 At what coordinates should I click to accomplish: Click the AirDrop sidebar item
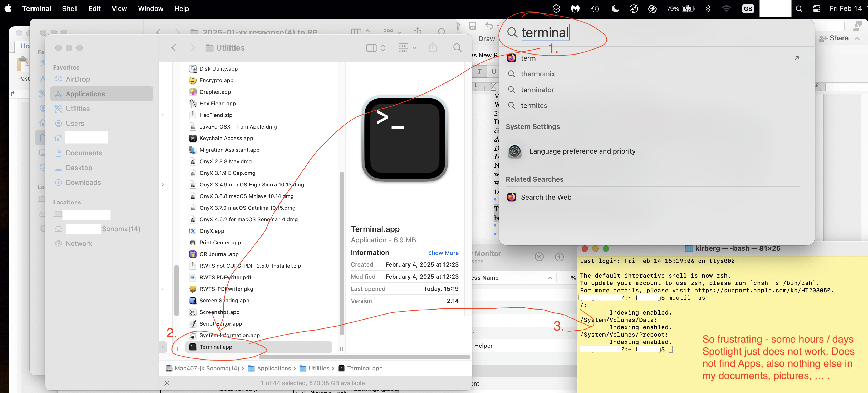[77, 79]
